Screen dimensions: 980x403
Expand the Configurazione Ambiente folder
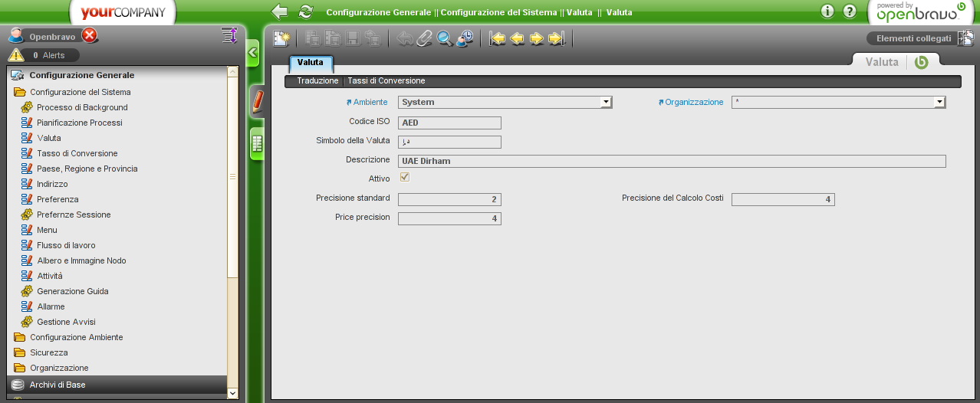click(76, 337)
